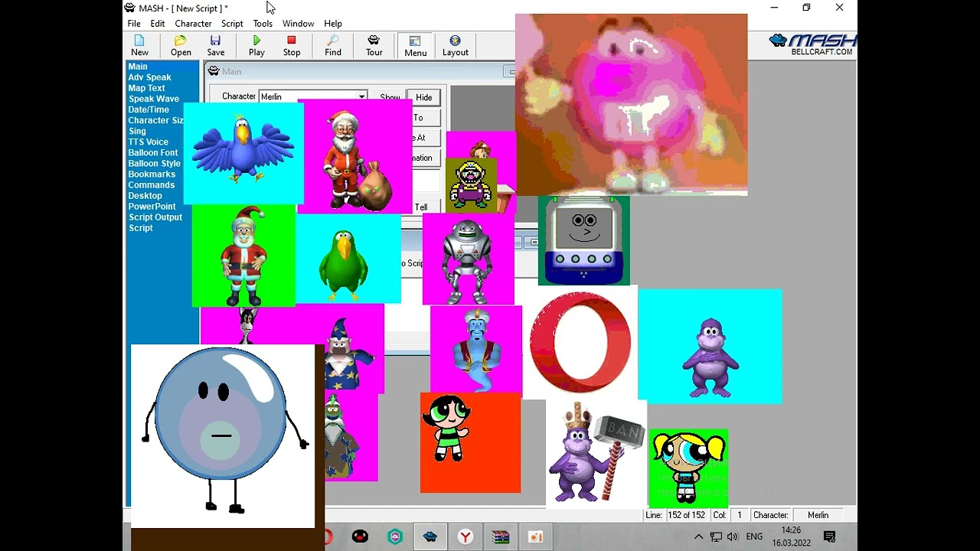The image size is (980, 551).
Task: Open the Script menu
Action: click(x=232, y=24)
